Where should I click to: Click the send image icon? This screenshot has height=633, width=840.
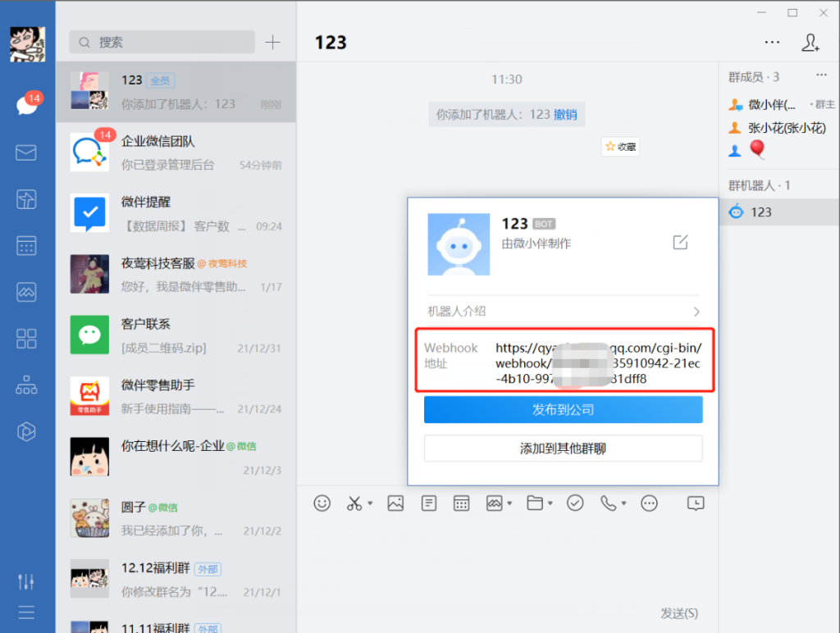[395, 503]
